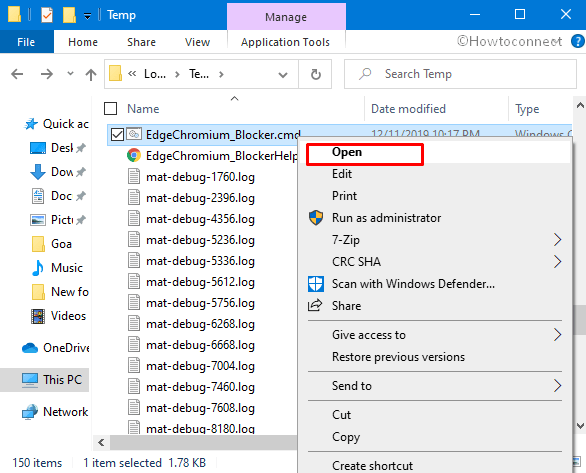Go back with the Back arrow
The width and height of the screenshot is (586, 473).
click(17, 74)
